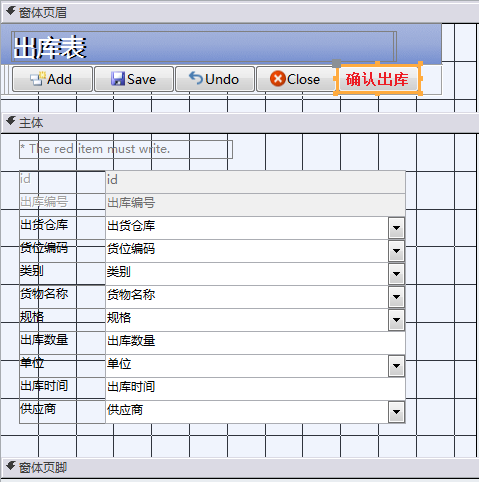Viewport: 479px width, 482px height.
Task: Click the 出库时间 text box
Action: pos(255,389)
